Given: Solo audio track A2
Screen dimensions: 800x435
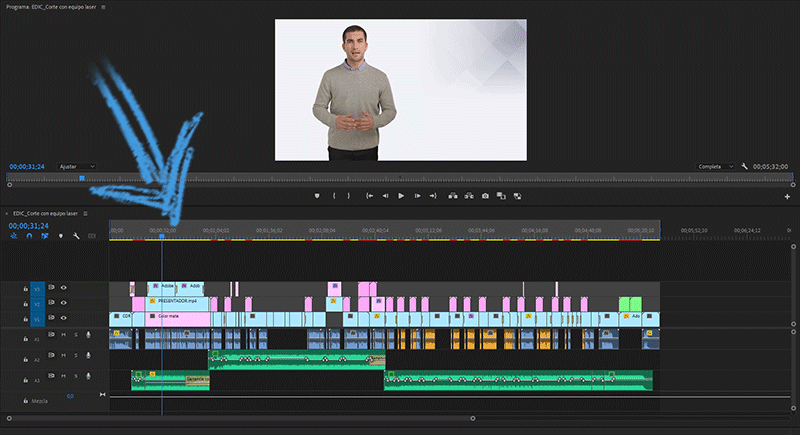Looking at the screenshot, I should (75, 358).
